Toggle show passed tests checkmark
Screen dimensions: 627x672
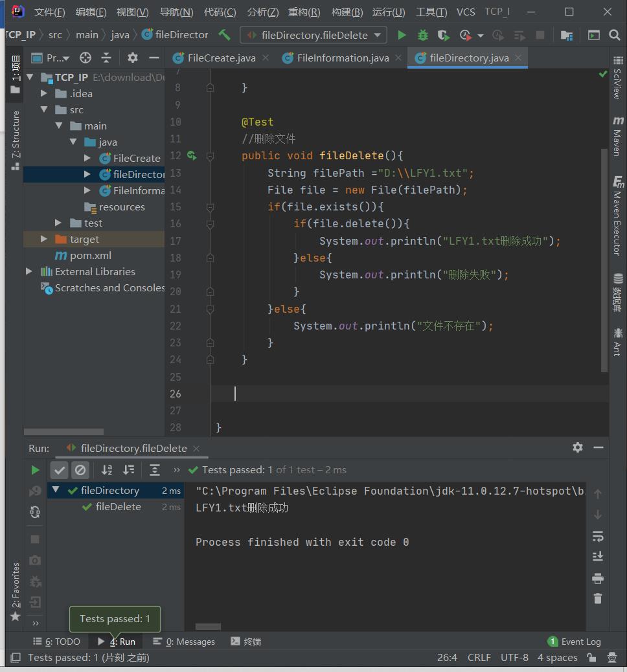[x=60, y=470]
